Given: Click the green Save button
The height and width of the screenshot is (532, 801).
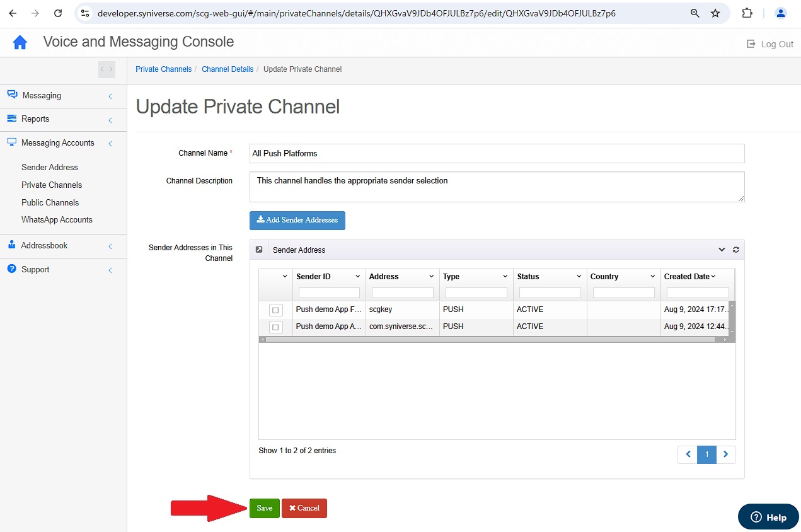Looking at the screenshot, I should 265,508.
